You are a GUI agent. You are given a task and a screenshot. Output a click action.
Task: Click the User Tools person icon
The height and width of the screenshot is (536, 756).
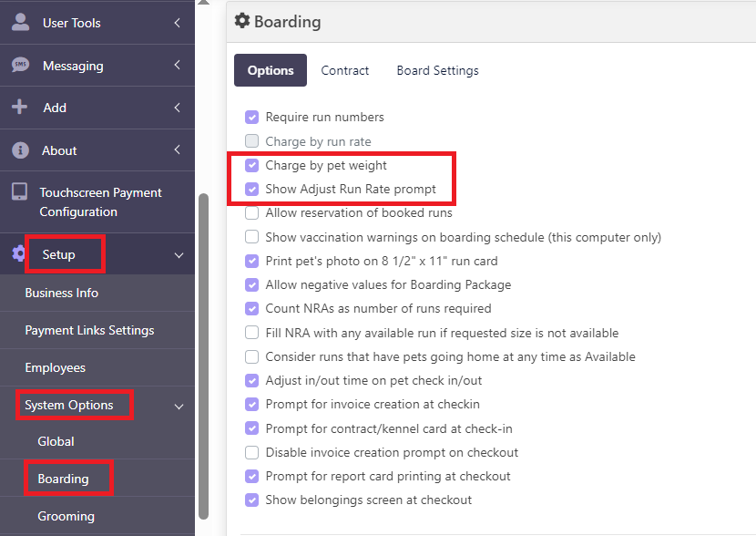20,22
